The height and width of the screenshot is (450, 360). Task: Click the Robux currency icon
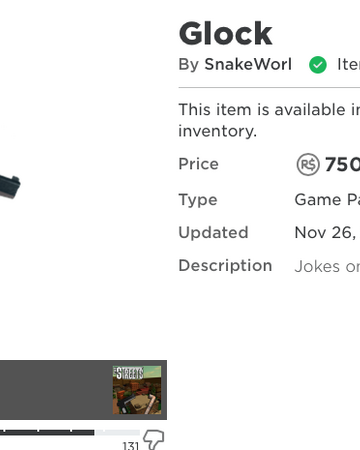tap(308, 164)
